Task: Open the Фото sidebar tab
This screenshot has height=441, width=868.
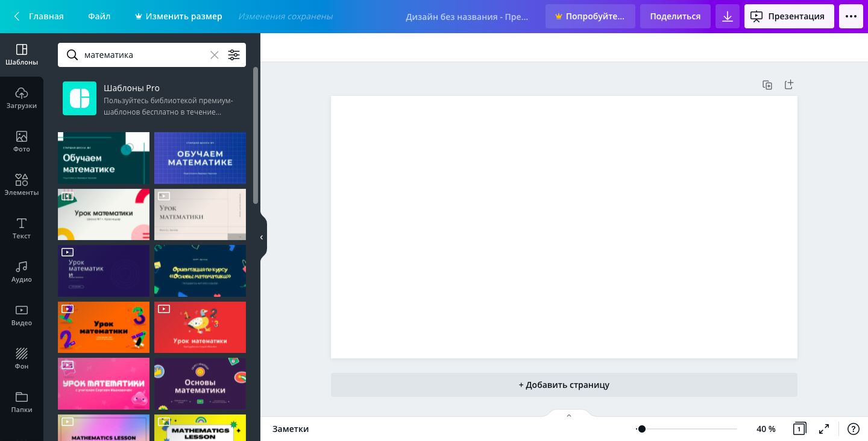Action: pyautogui.click(x=22, y=142)
